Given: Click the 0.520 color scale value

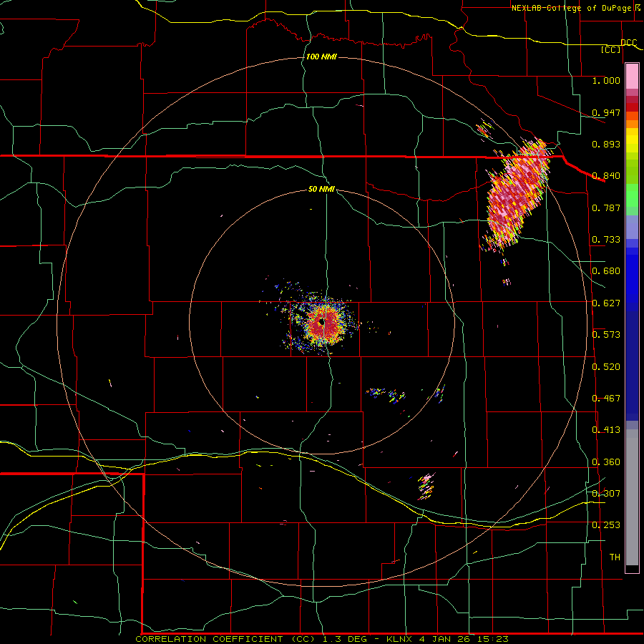Looking at the screenshot, I should tap(606, 367).
